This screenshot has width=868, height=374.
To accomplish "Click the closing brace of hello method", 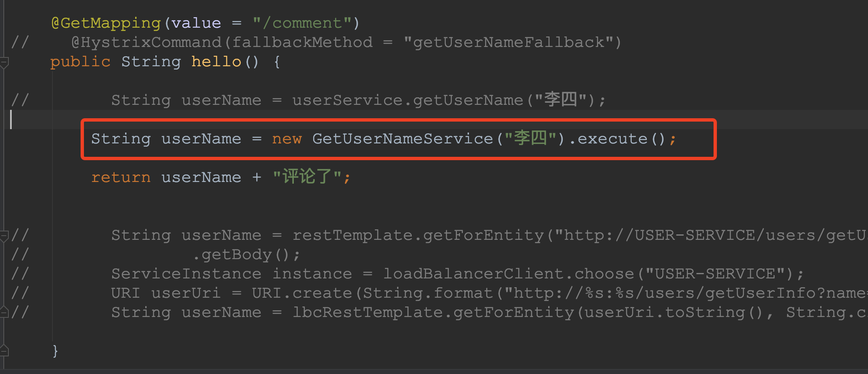I will (x=55, y=351).
